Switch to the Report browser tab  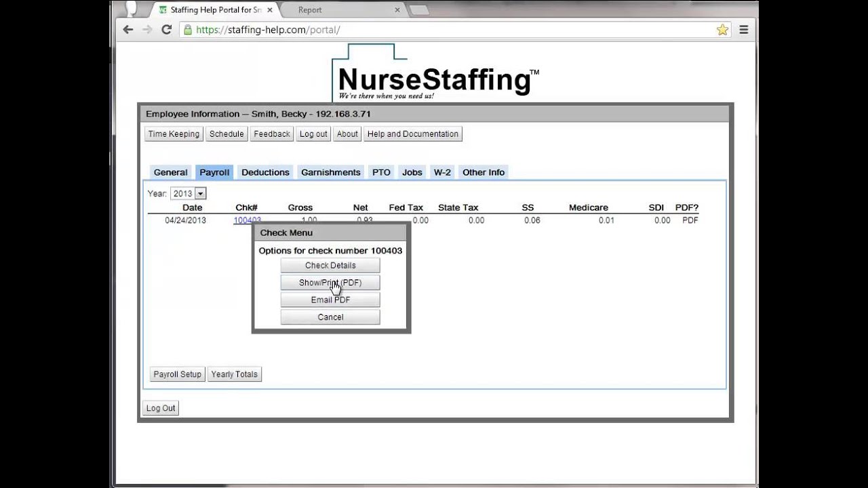point(342,10)
